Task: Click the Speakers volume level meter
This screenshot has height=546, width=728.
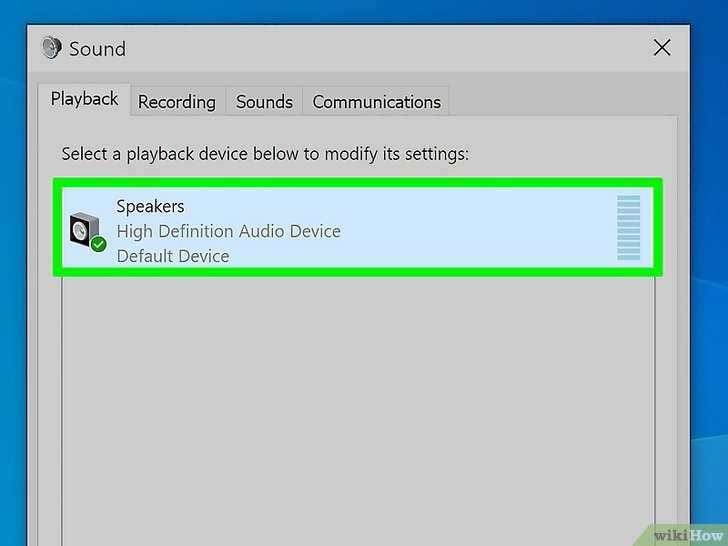Action: click(x=628, y=228)
